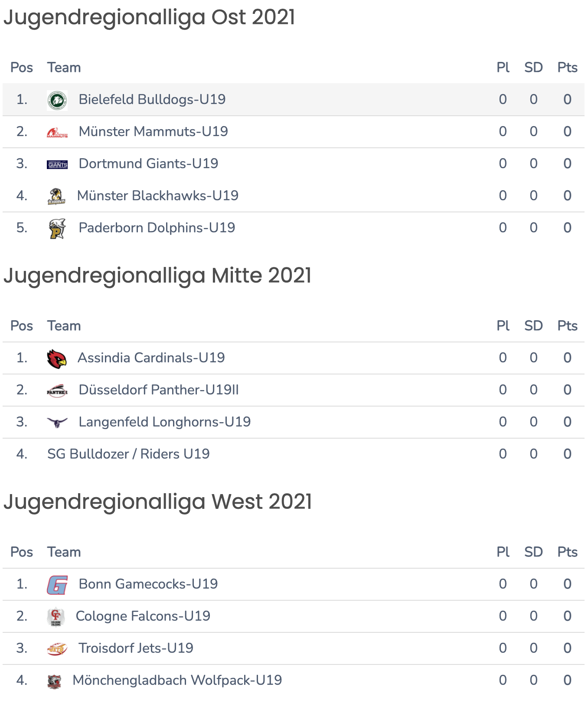Click the Mönchengladbach Wolfpack logo icon

click(x=54, y=681)
